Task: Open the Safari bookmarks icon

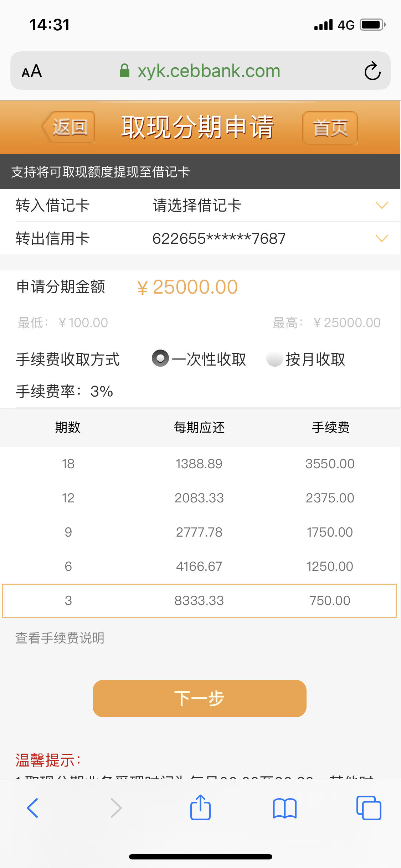Action: coord(284,808)
